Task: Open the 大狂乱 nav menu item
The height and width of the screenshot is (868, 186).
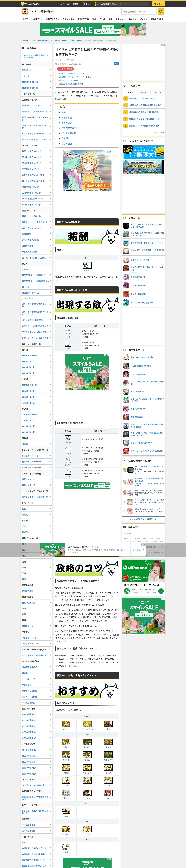Action: pyautogui.click(x=102, y=19)
